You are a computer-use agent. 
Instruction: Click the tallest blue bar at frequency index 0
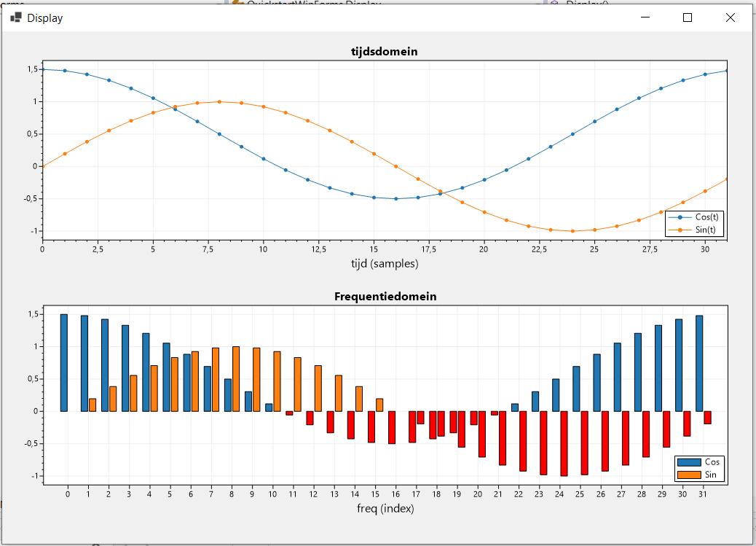62,361
